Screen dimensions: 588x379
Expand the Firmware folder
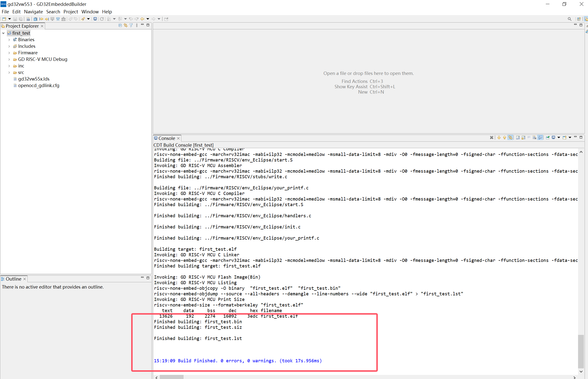coord(9,53)
